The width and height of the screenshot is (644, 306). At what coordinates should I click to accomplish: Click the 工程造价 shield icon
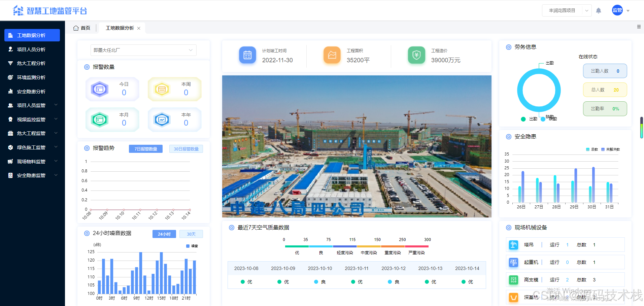(x=416, y=55)
